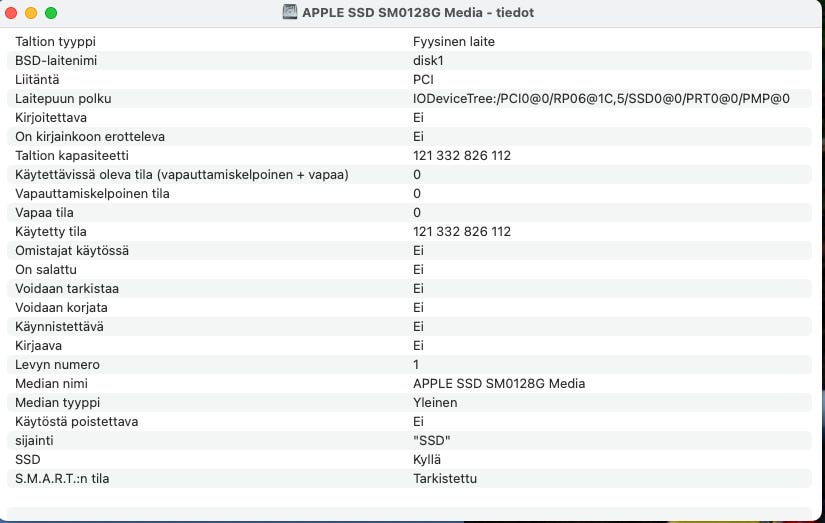This screenshot has width=825, height=523.
Task: Minimize the info window with yellow button
Action: [31, 13]
